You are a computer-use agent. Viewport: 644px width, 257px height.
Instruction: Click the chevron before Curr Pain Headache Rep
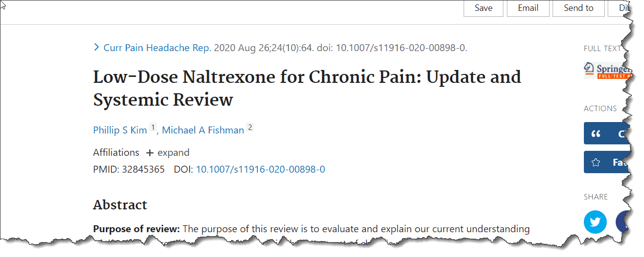pyautogui.click(x=96, y=48)
